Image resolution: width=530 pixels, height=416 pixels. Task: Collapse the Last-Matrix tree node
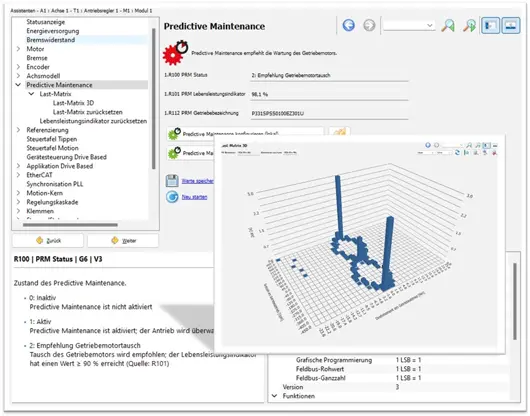point(31,94)
